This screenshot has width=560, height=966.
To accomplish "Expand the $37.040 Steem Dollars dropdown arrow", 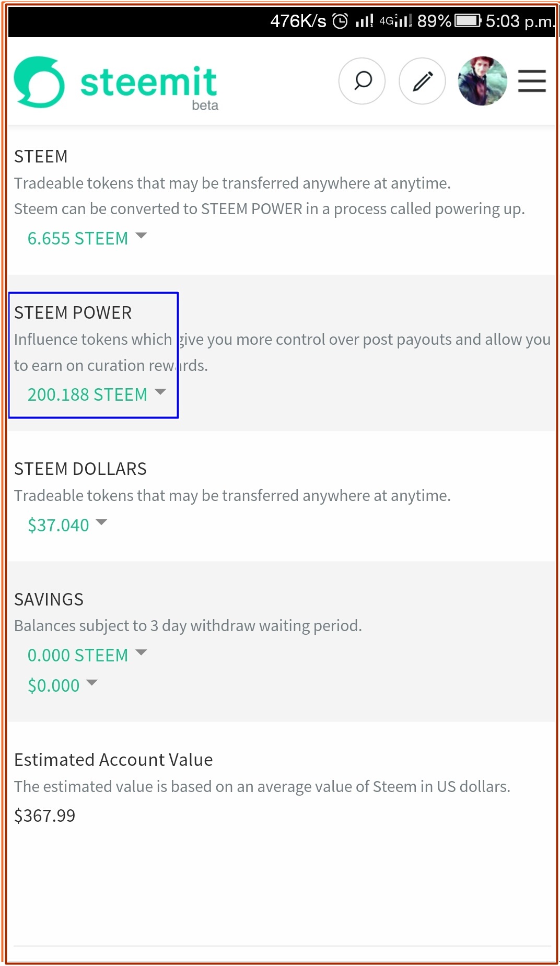I will coord(101,522).
